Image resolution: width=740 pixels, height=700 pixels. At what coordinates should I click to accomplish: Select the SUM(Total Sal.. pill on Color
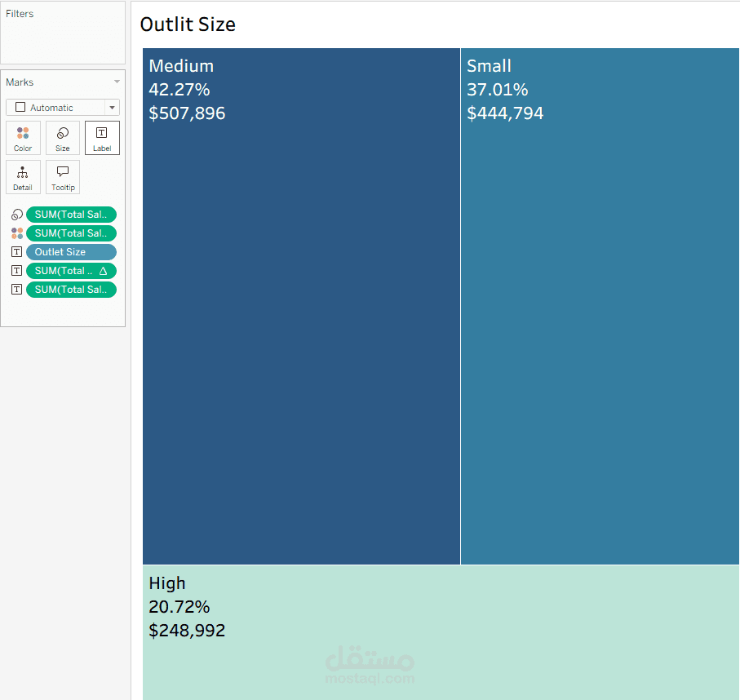point(71,233)
